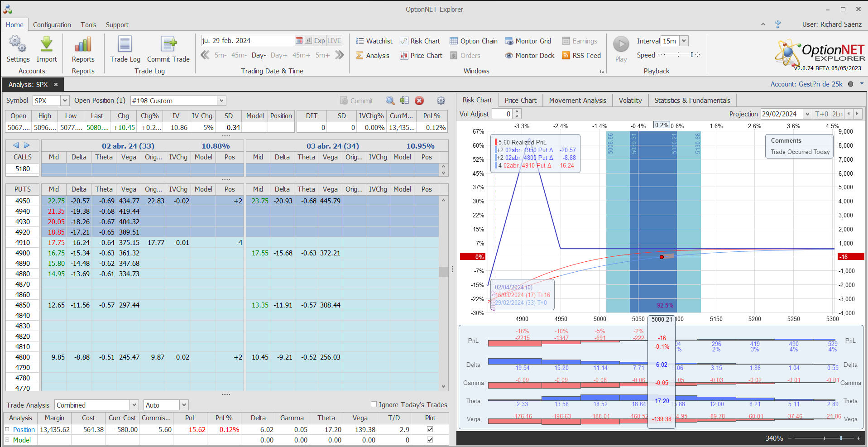Enable Ignore Today's Trades checkbox
This screenshot has width=868, height=447.
(x=374, y=404)
